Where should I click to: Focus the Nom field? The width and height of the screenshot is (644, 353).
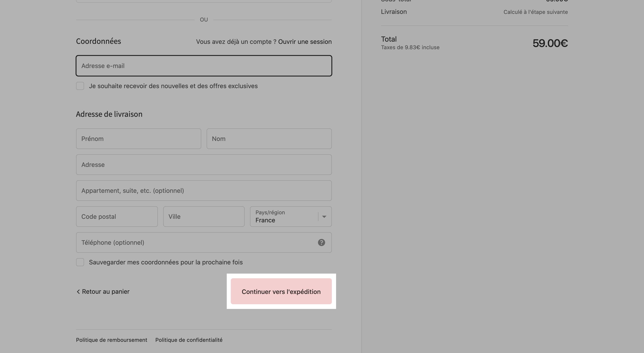pyautogui.click(x=269, y=139)
